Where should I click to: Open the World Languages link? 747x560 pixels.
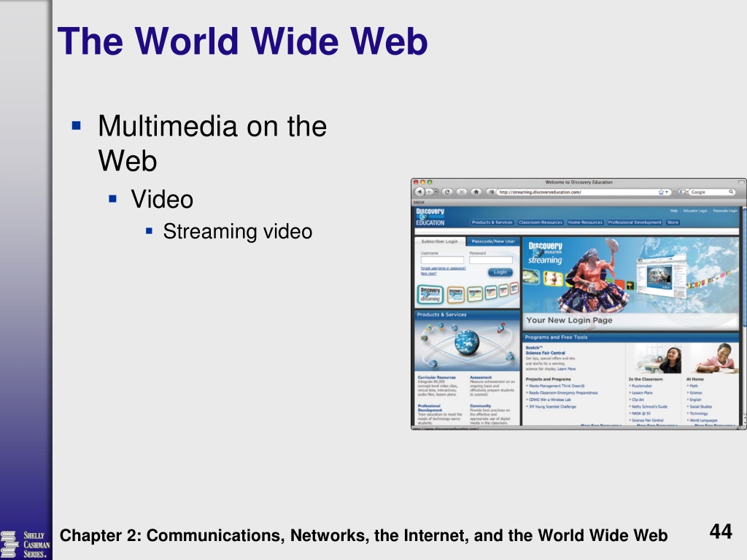(704, 421)
